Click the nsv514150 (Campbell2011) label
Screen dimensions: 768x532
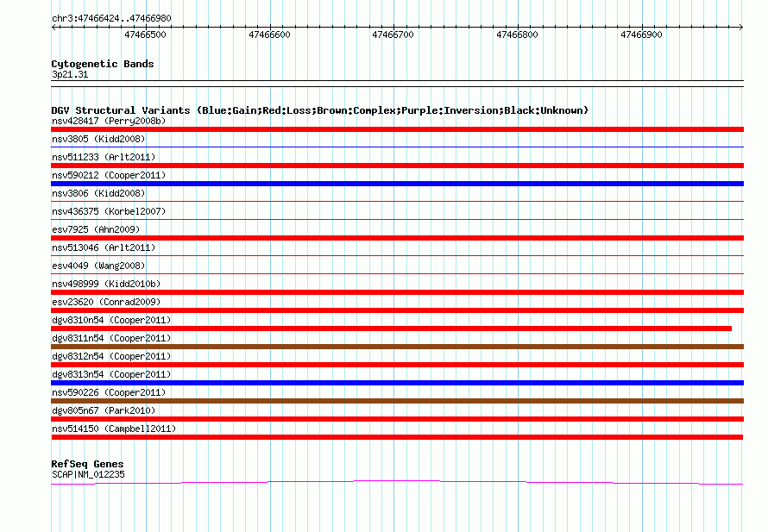click(x=114, y=429)
